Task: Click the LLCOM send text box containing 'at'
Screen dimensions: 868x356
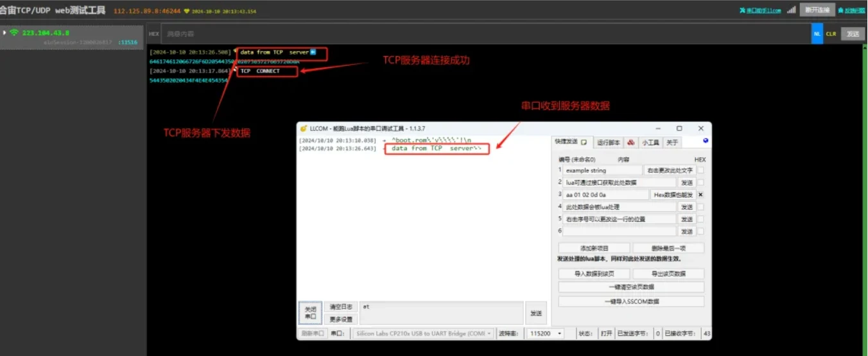Action: pyautogui.click(x=441, y=313)
